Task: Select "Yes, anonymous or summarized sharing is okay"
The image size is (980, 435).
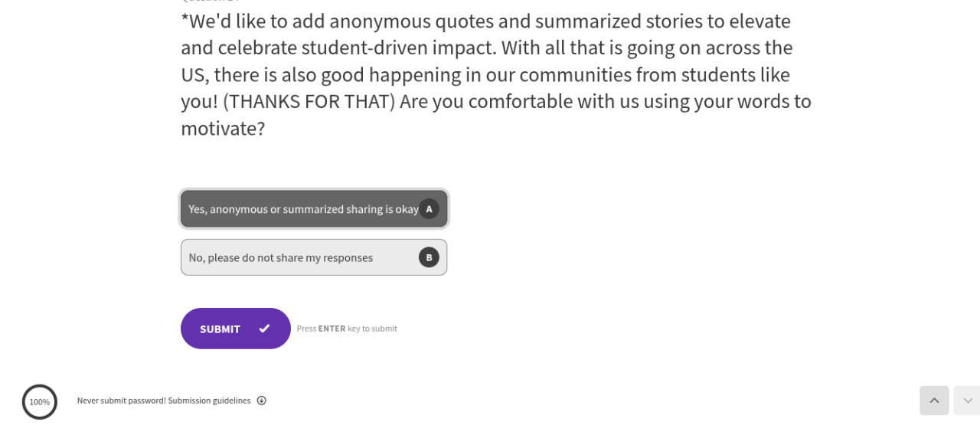Action: pyautogui.click(x=303, y=209)
